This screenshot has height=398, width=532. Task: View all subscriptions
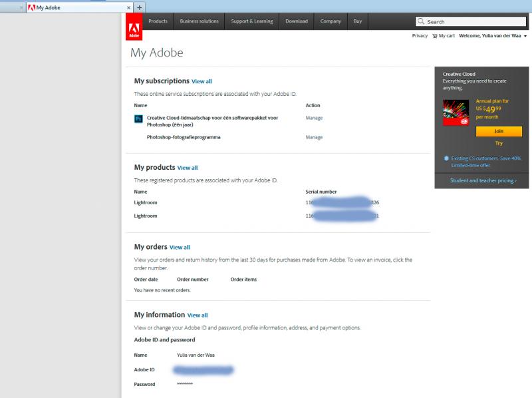[201, 81]
